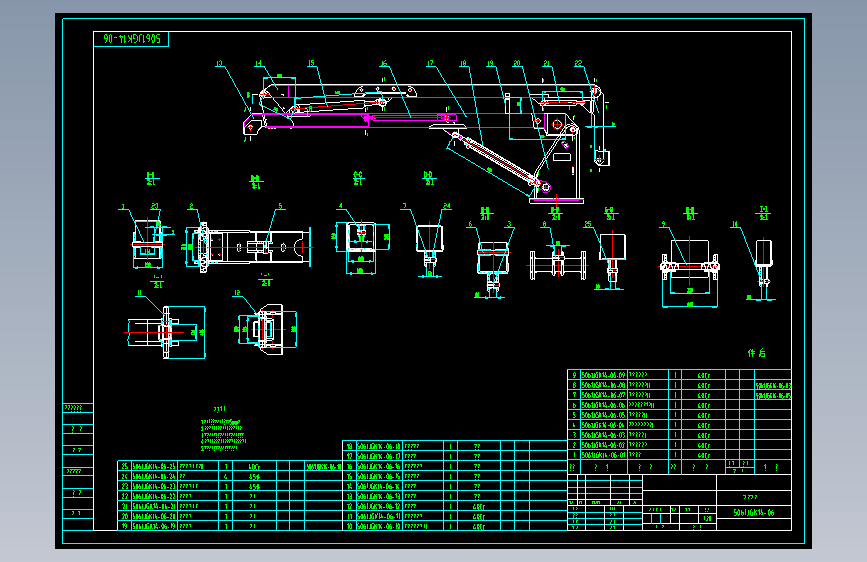
Task: Click the 40Cr material cell in row 12
Action: 479,506
